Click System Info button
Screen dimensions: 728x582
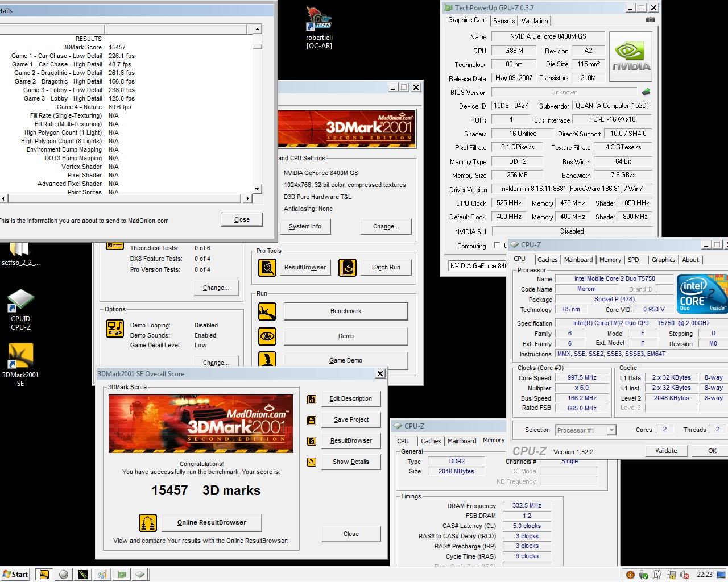click(305, 226)
